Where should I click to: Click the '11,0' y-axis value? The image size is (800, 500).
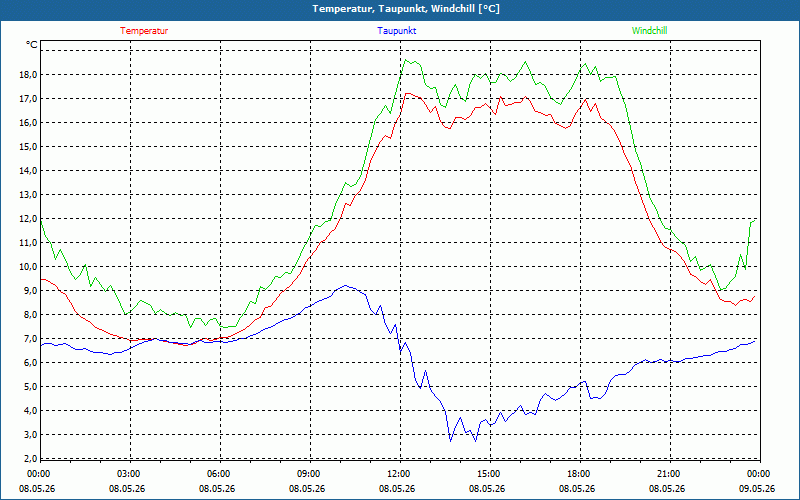[28, 242]
